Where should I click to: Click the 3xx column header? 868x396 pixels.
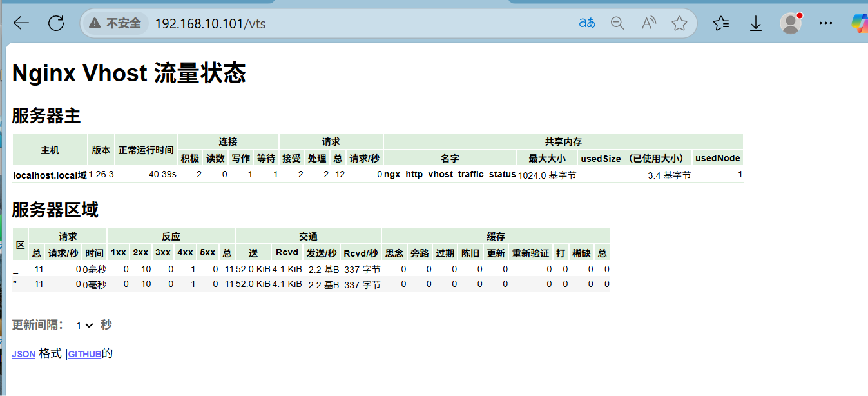coord(163,253)
